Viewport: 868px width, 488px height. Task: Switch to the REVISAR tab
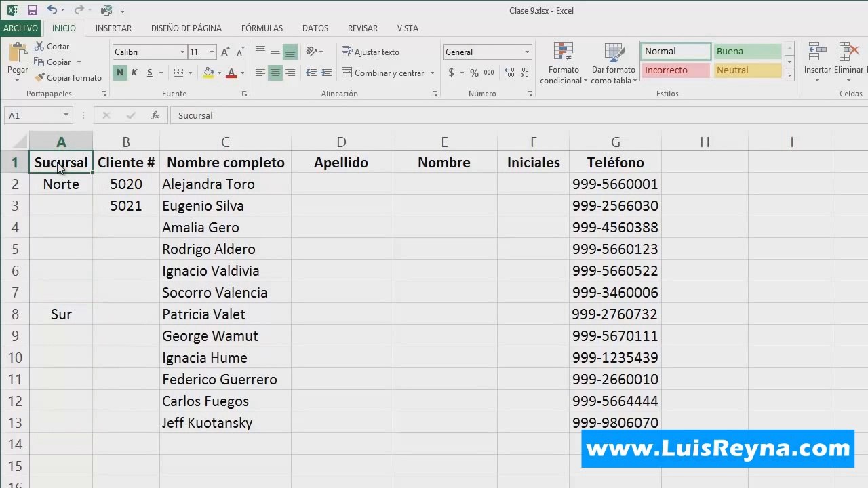363,28
